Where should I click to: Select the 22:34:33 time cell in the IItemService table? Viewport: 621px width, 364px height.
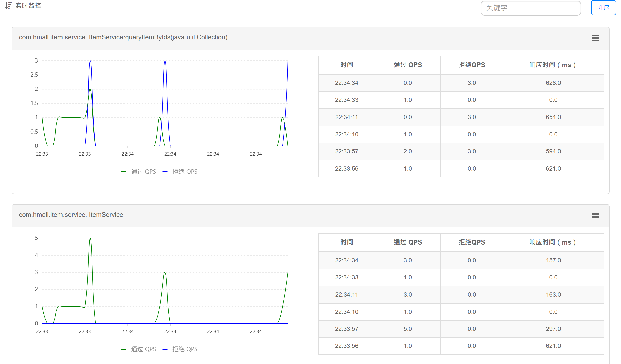[347, 277]
